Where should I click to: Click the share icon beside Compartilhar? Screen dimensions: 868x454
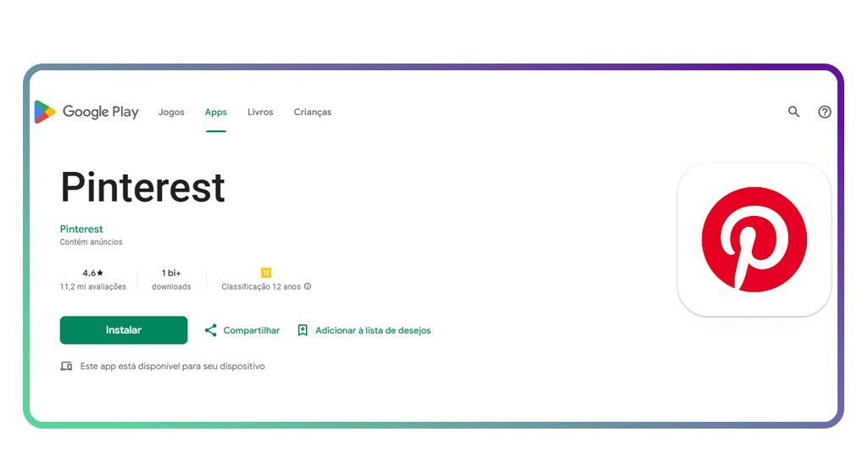(x=211, y=330)
